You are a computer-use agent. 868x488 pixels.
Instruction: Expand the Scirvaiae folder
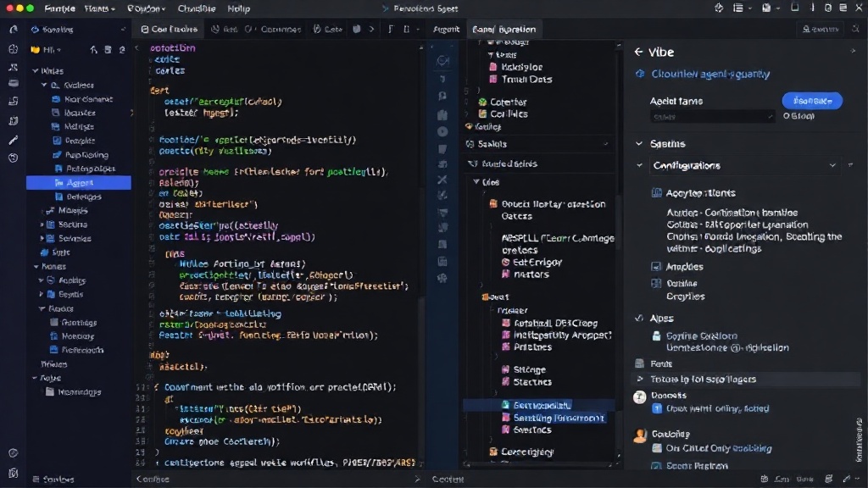click(x=42, y=238)
